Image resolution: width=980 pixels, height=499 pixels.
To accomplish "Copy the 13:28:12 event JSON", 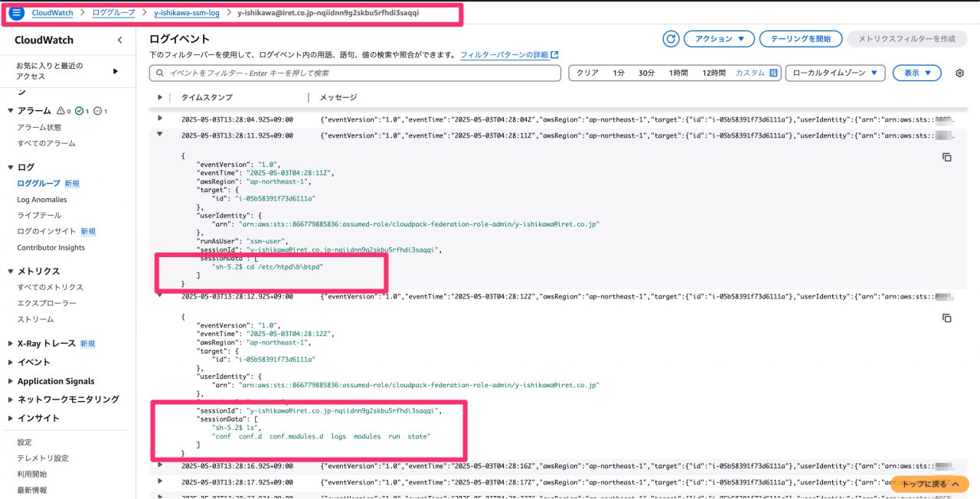I will (946, 318).
